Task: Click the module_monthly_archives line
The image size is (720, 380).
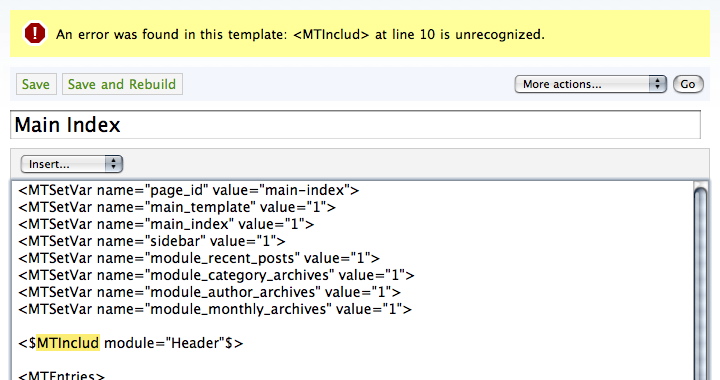Action: tap(215, 309)
